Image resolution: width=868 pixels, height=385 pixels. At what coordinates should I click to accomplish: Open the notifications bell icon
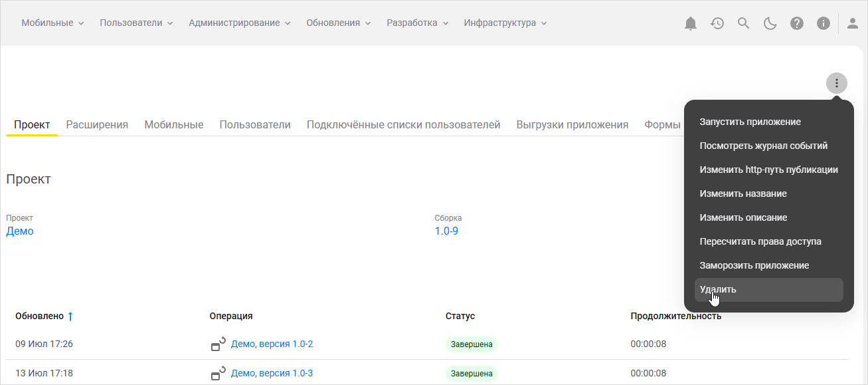pos(691,23)
